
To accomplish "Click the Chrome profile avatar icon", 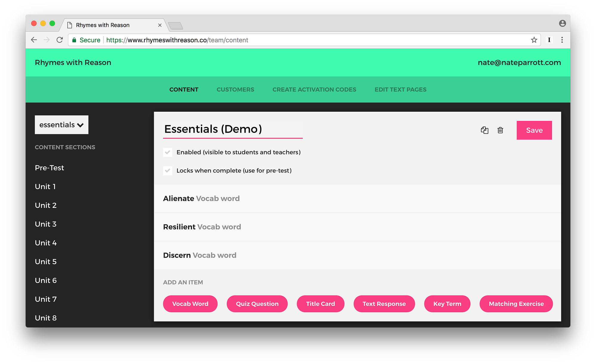I will 562,23.
